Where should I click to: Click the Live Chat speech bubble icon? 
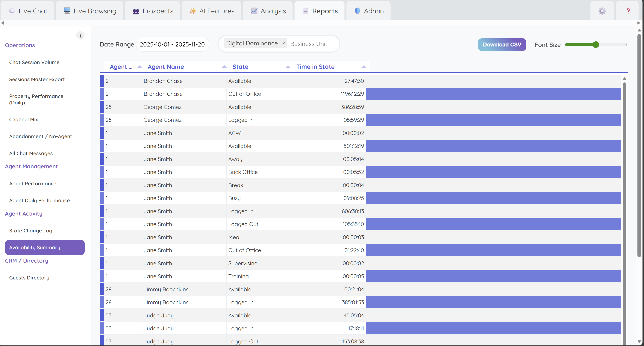pos(12,11)
